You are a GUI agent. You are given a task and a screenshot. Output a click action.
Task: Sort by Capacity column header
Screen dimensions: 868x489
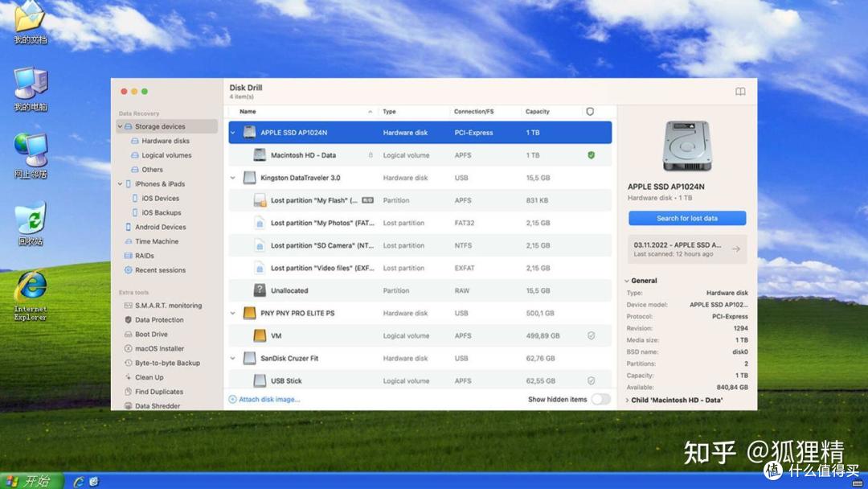(537, 111)
